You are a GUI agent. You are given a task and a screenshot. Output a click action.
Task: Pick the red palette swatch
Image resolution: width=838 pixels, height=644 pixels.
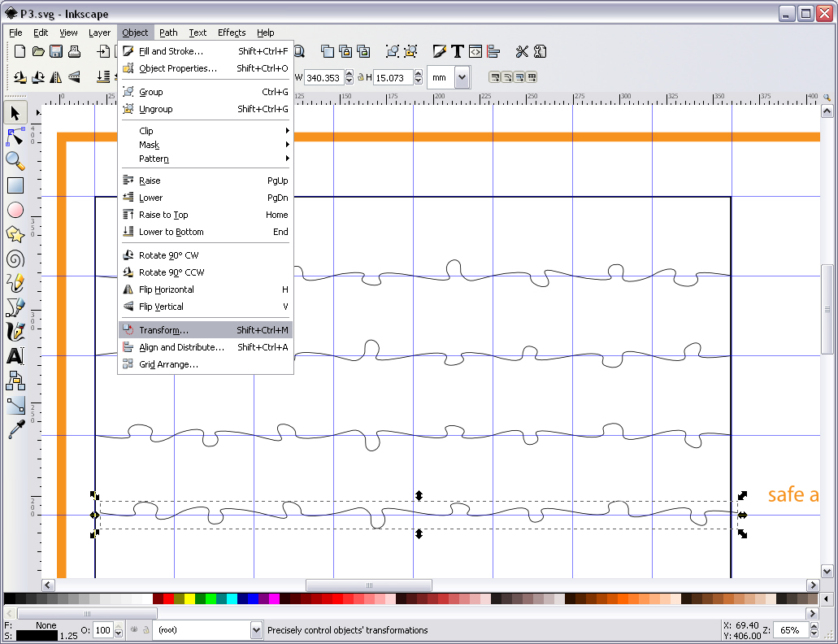click(168, 598)
